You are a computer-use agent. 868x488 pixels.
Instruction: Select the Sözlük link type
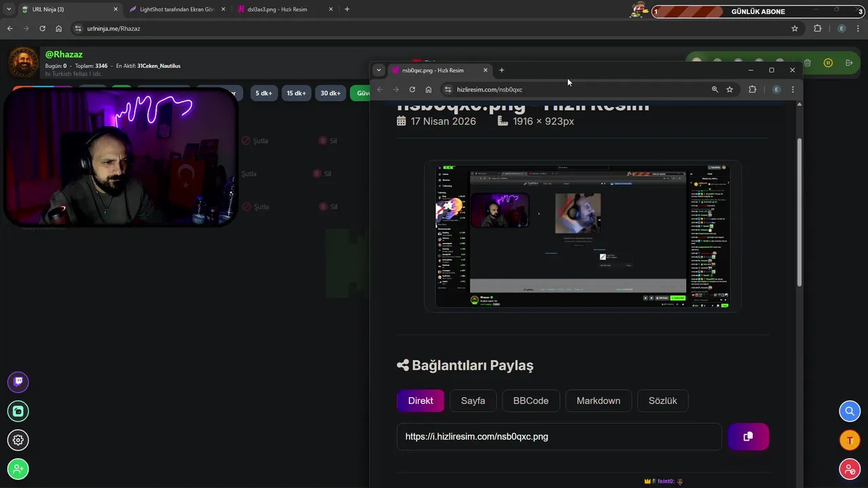[663, 401]
